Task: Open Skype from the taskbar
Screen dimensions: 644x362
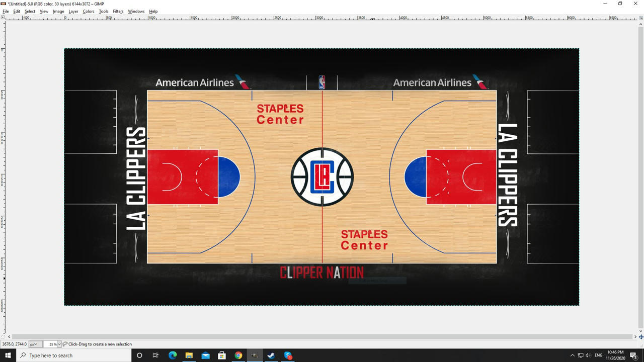Action: pos(288,355)
